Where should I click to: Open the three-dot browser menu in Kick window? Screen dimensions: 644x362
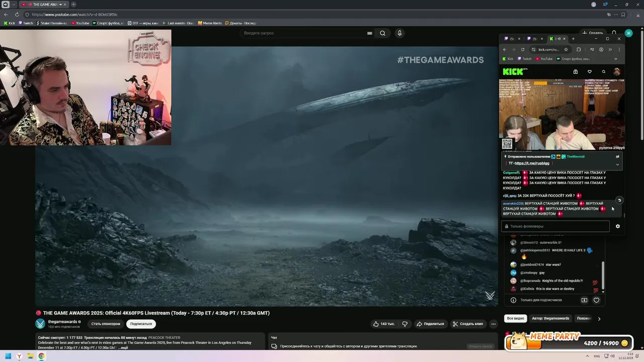[619, 49]
